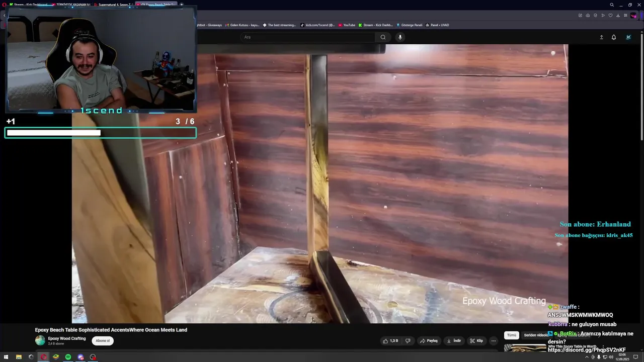Image resolution: width=644 pixels, height=362 pixels.
Task: Open The best streaming bookmark
Action: click(x=279, y=25)
